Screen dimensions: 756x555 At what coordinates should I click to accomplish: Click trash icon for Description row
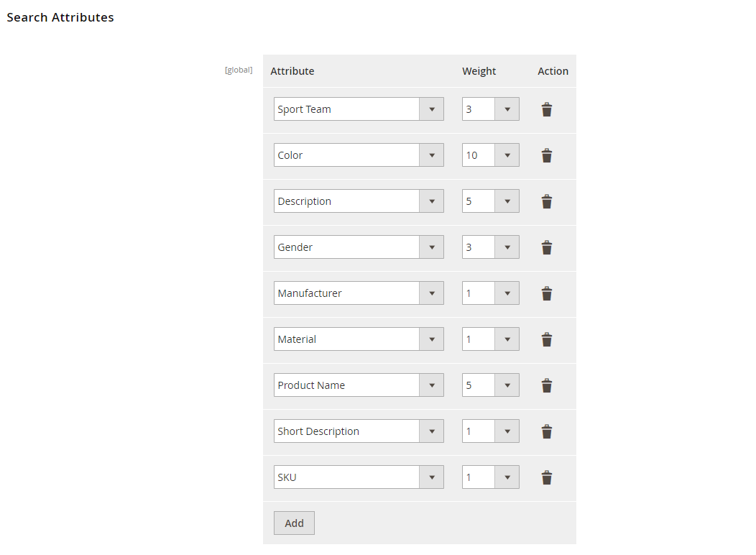pyautogui.click(x=547, y=201)
